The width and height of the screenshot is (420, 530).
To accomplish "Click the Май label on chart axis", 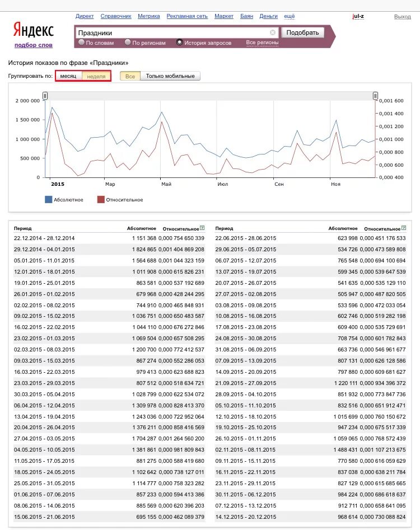I will pyautogui.click(x=166, y=184).
